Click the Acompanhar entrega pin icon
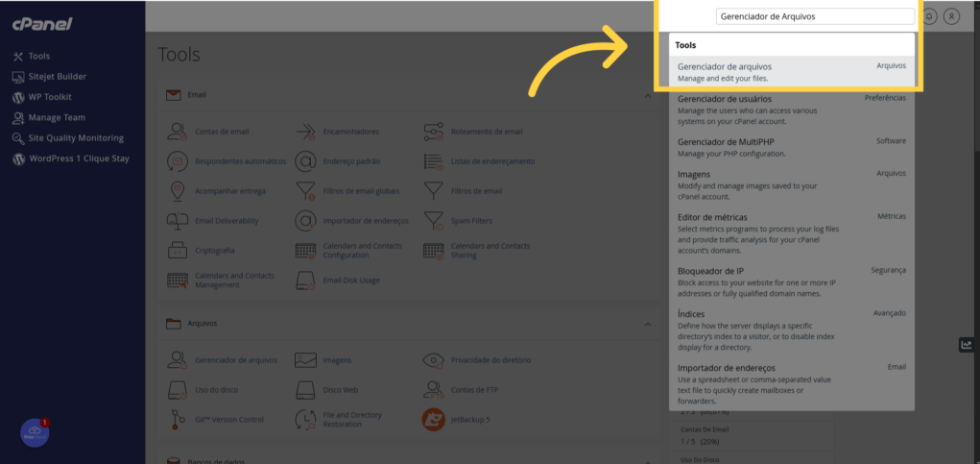The image size is (980, 464). (x=178, y=191)
